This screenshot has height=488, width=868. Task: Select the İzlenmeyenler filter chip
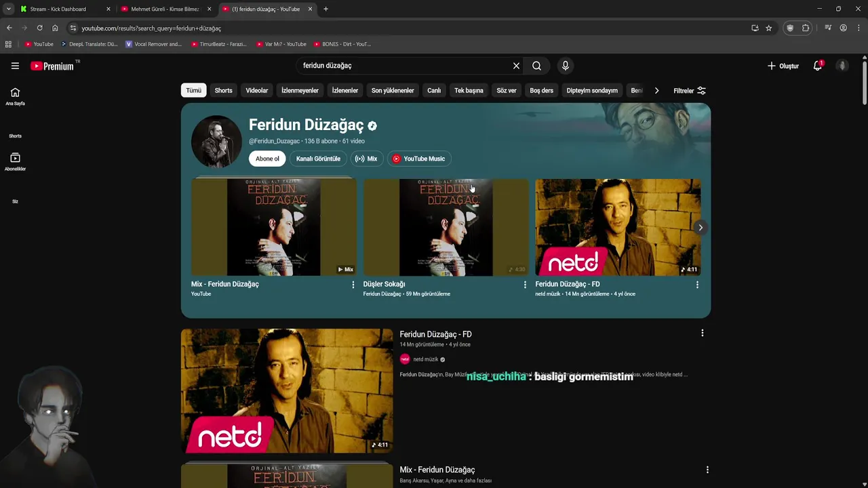[x=300, y=90]
